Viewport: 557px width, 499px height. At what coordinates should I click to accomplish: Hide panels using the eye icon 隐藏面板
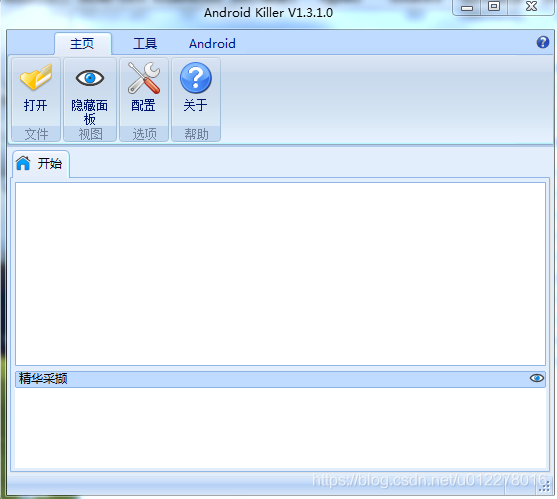coord(90,92)
